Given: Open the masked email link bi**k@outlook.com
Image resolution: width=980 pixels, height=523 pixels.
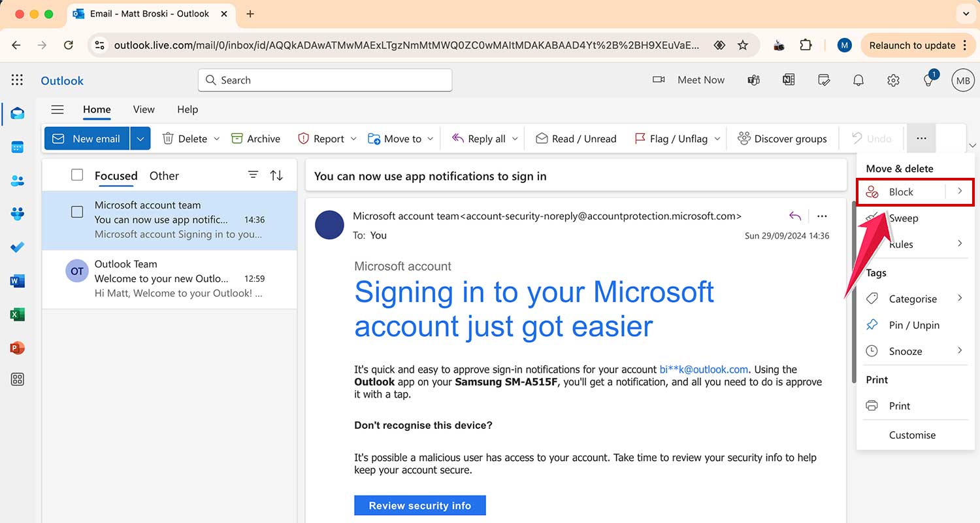Looking at the screenshot, I should coord(704,369).
